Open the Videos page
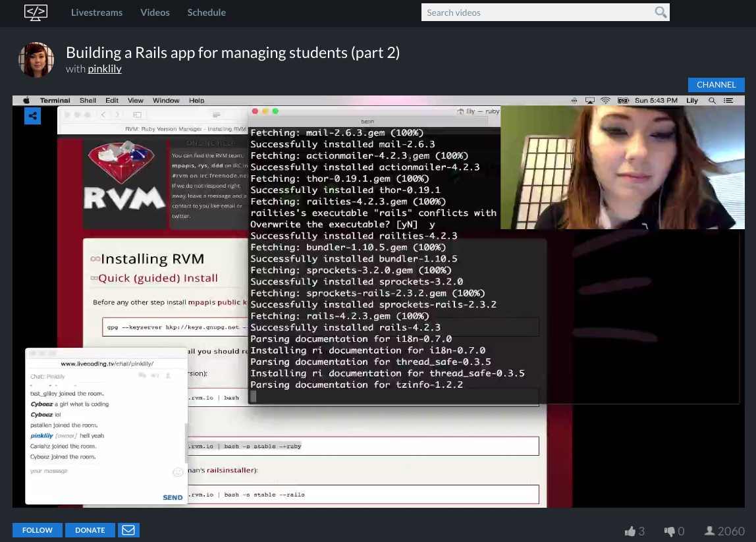Viewport: 756px width, 542px height. tap(155, 13)
